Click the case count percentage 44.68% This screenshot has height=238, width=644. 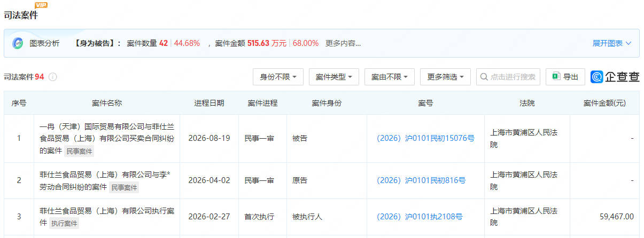(187, 43)
